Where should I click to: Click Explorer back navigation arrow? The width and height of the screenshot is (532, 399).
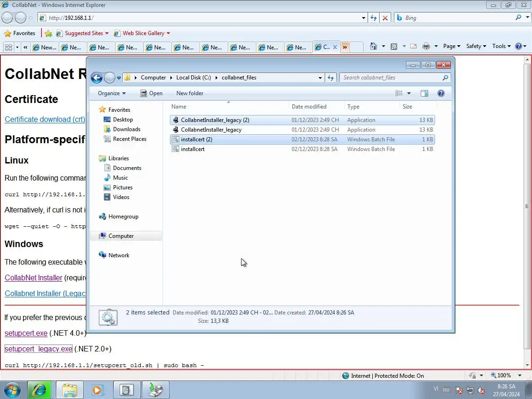(97, 78)
